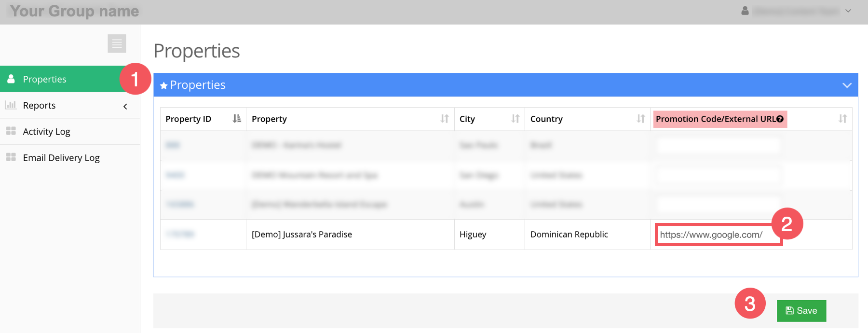This screenshot has height=333, width=868.
Task: Open the user account dropdown arrow
Action: [x=848, y=11]
